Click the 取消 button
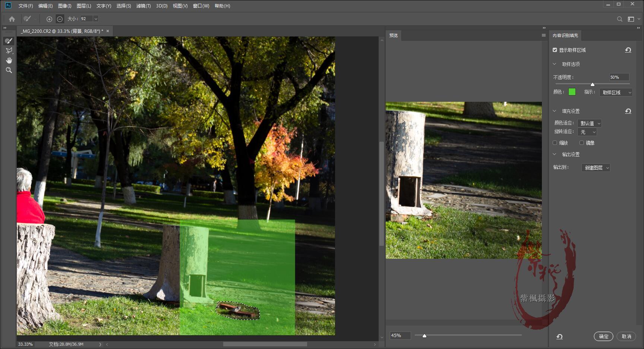Viewport: 644px width, 349px height. tap(626, 336)
